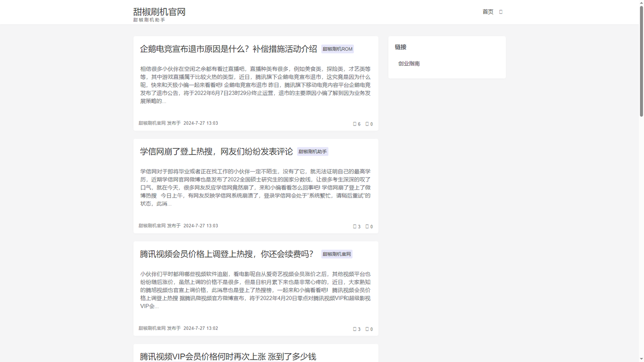
Task: Click comments icon on 学信网 post
Action: [x=367, y=227]
